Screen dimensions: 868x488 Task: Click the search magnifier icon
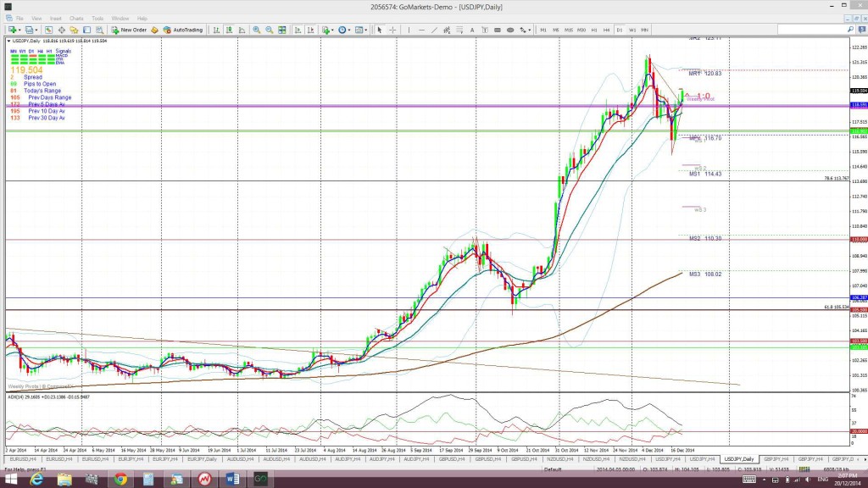pyautogui.click(x=851, y=30)
